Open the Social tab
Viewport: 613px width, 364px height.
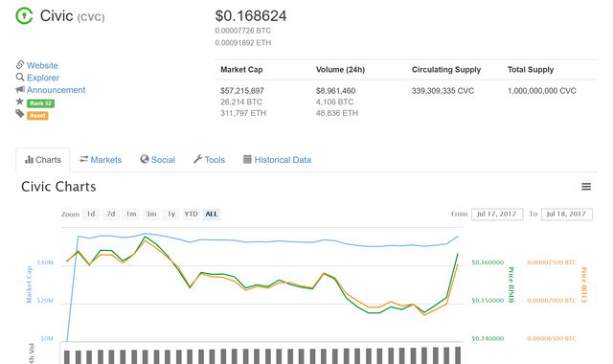(x=157, y=160)
